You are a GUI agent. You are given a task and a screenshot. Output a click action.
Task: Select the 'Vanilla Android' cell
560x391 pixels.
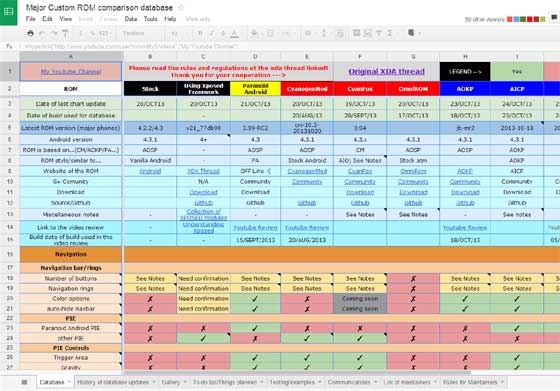[x=150, y=161]
